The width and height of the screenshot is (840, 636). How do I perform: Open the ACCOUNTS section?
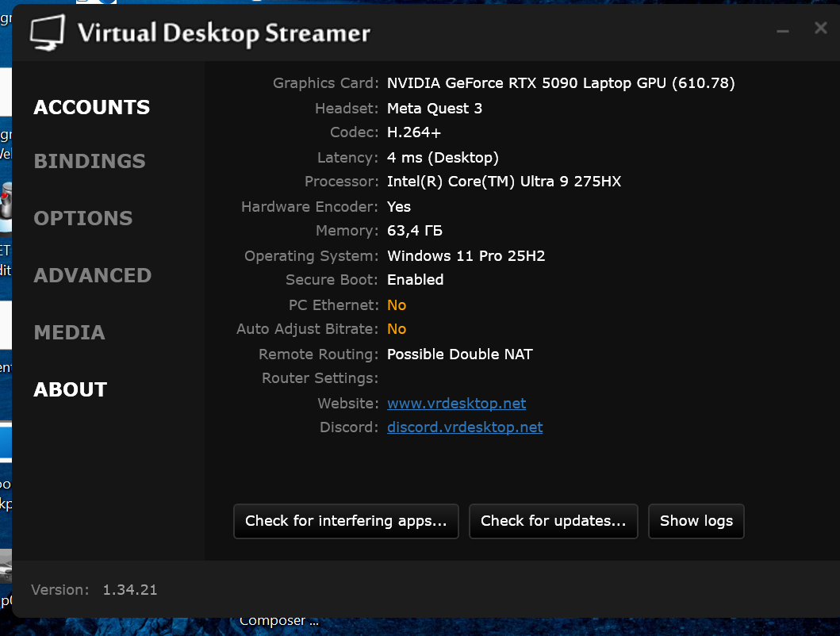tap(91, 107)
